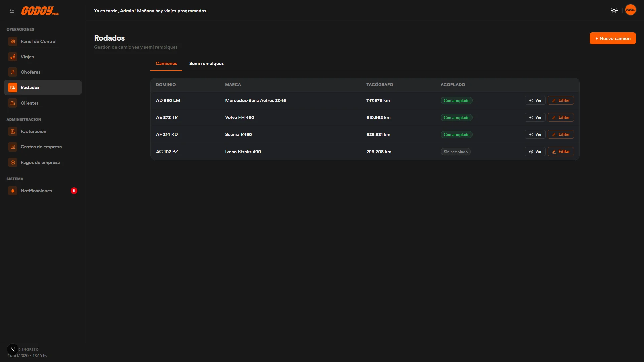The width and height of the screenshot is (644, 362).
Task: Click the ACOPLADO column header
Action: (x=453, y=85)
